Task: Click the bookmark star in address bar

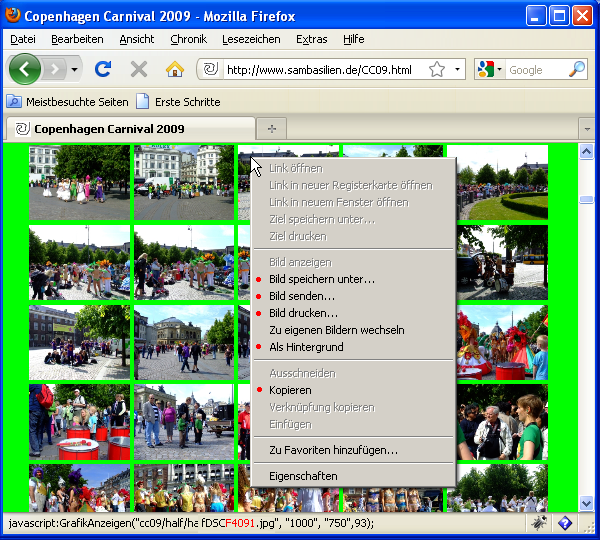Action: click(x=437, y=70)
